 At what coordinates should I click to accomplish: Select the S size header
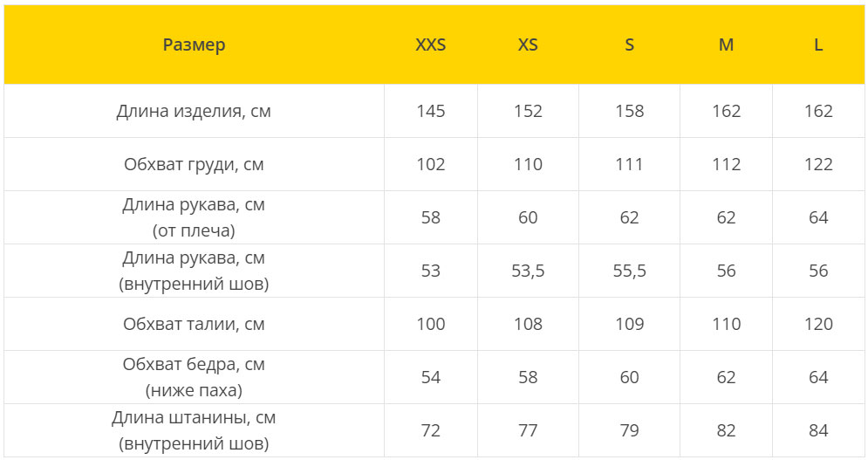pos(630,45)
